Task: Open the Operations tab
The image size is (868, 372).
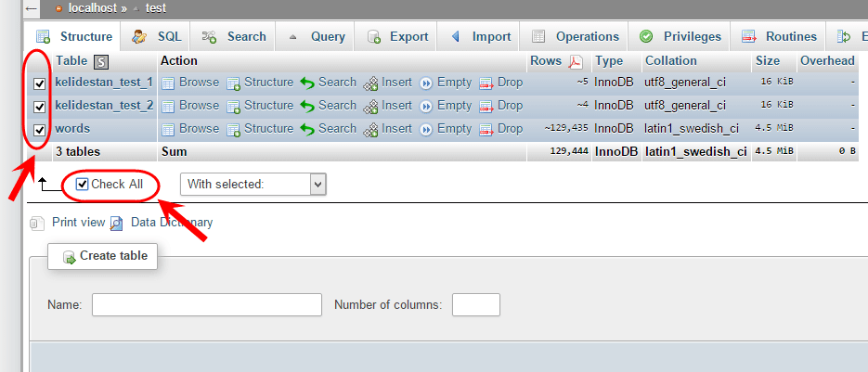Action: pyautogui.click(x=576, y=36)
